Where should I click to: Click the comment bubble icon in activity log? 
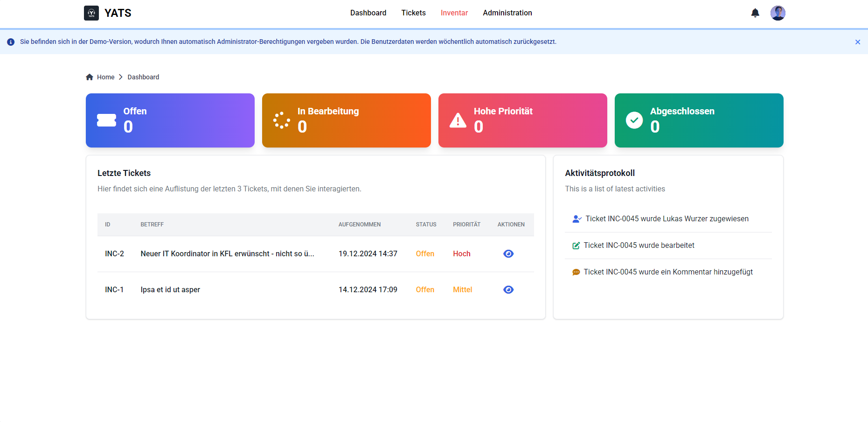(576, 272)
